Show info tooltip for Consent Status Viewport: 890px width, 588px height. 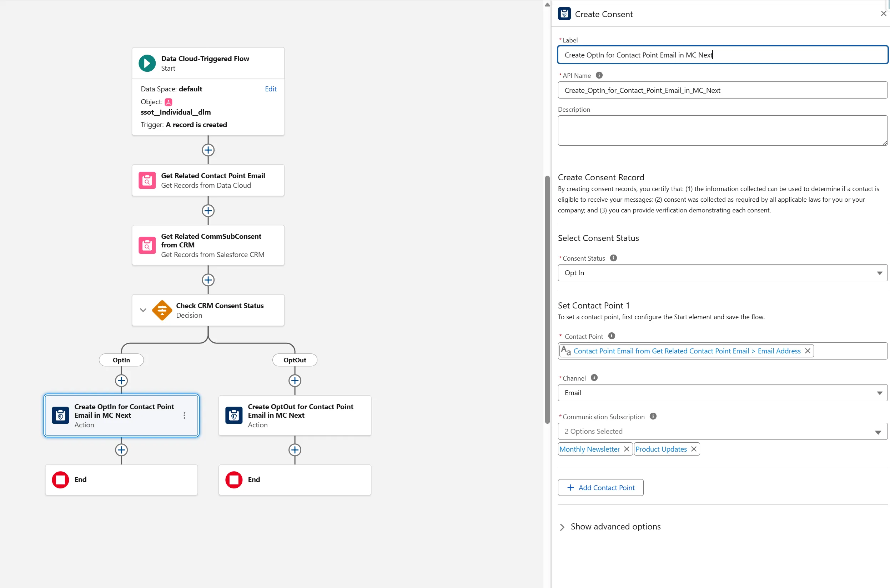613,258
